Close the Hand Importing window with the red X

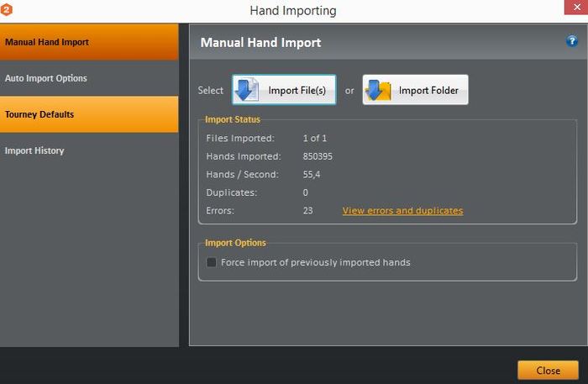tap(576, 7)
